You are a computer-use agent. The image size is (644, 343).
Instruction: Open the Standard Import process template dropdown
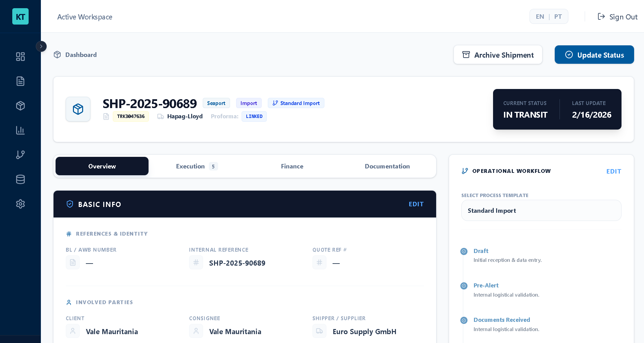click(541, 211)
